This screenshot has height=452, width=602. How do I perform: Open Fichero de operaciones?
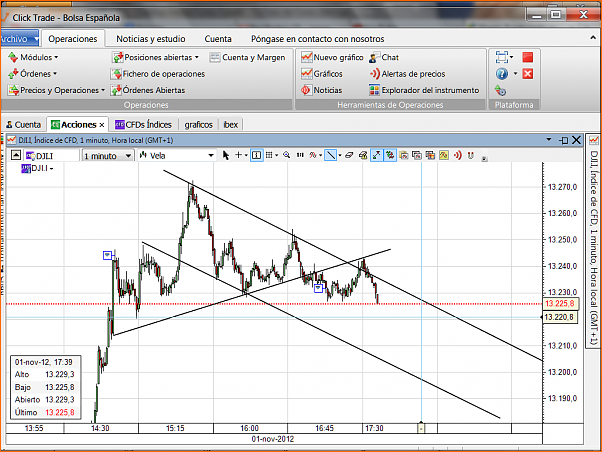point(158,74)
